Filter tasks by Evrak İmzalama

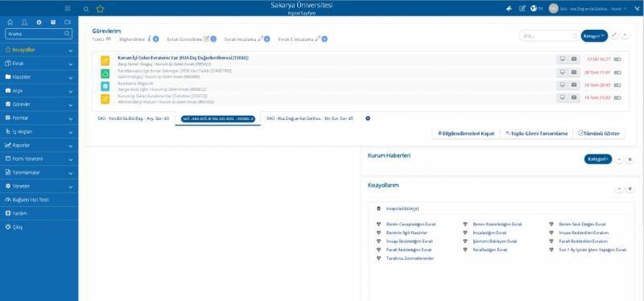pos(247,39)
